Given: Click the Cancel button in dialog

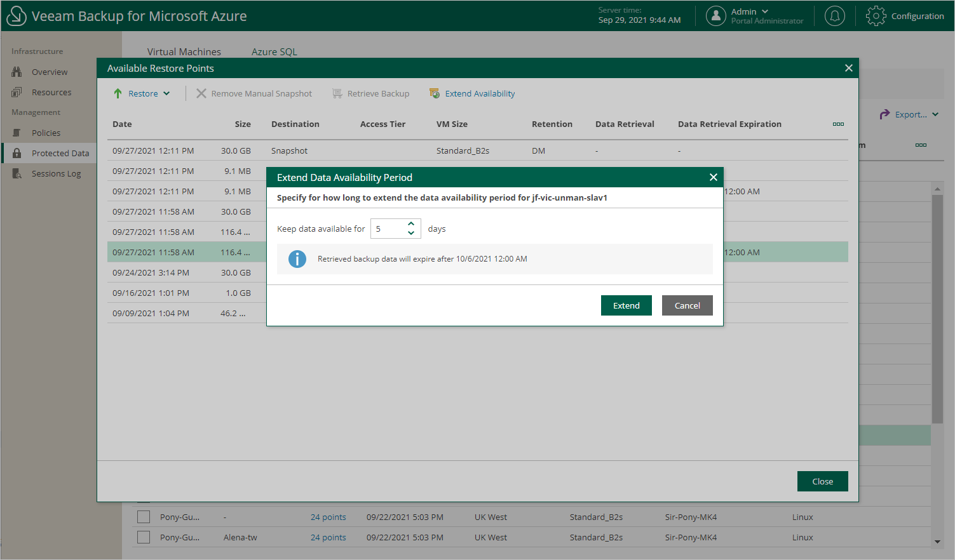Looking at the screenshot, I should (x=687, y=305).
